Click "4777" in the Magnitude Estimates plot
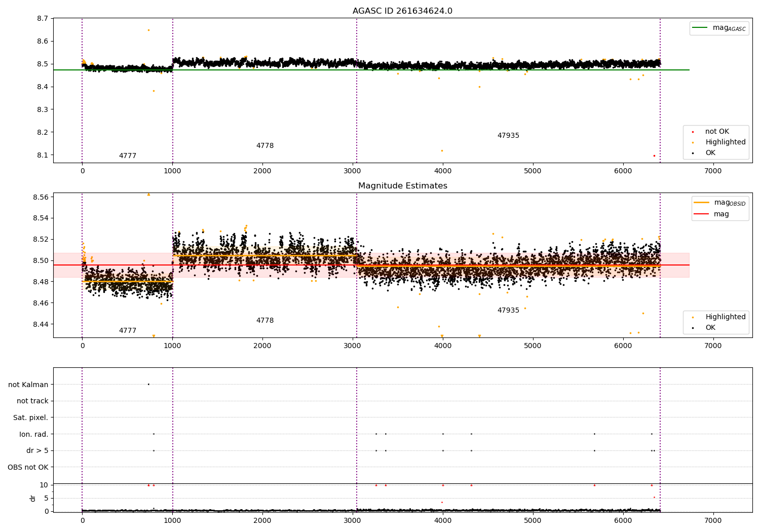 [x=128, y=331]
